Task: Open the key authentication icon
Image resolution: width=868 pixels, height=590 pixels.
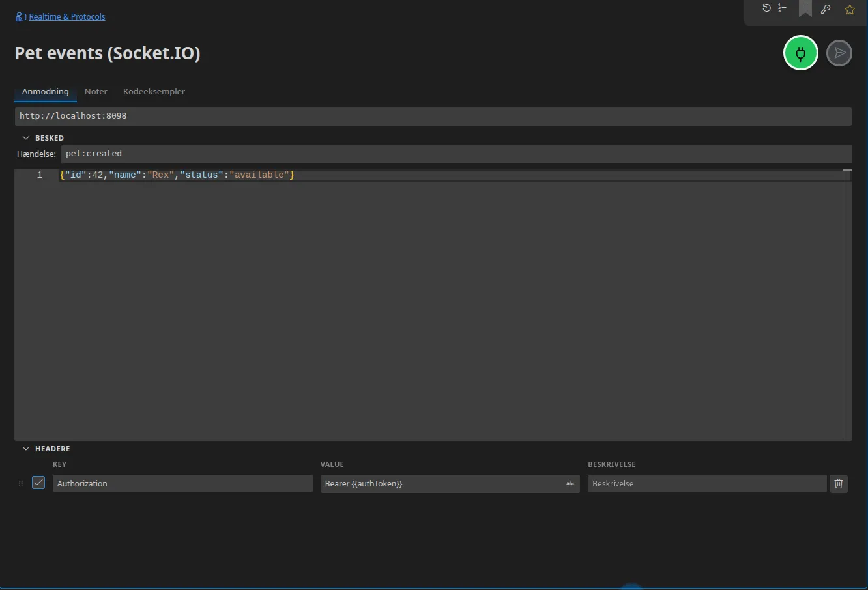Action: 826,9
